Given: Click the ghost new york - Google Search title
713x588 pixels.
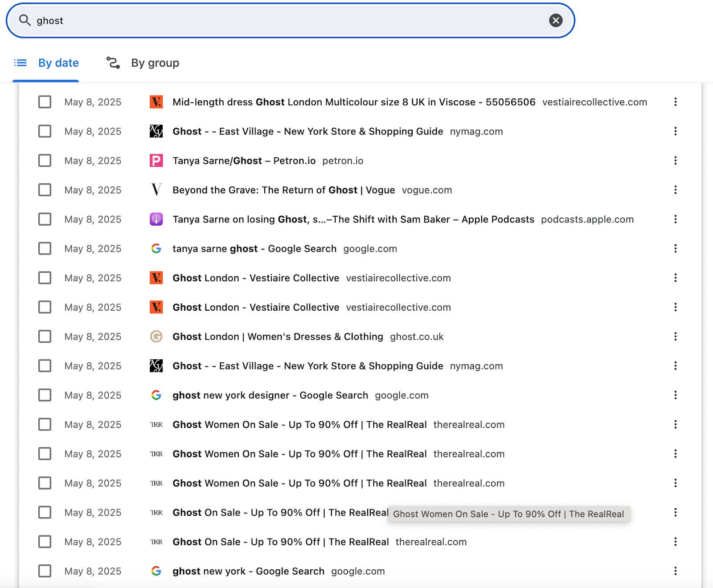Looking at the screenshot, I should coord(248,571).
